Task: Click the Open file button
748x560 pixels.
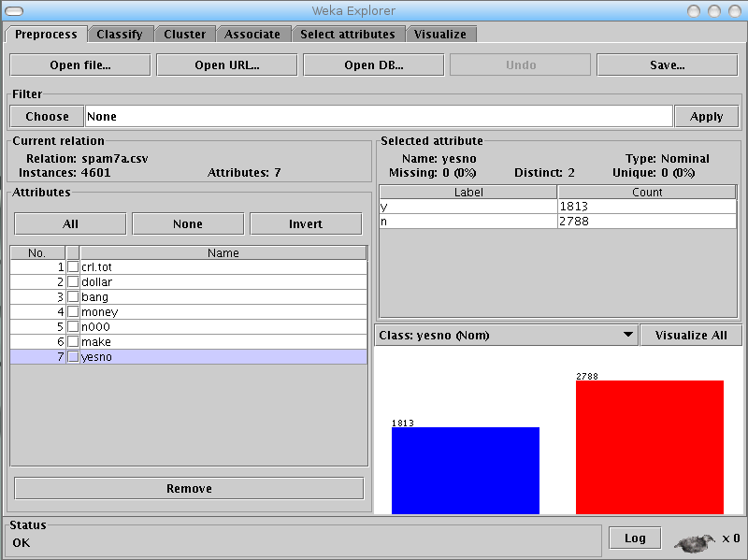Action: click(x=79, y=65)
